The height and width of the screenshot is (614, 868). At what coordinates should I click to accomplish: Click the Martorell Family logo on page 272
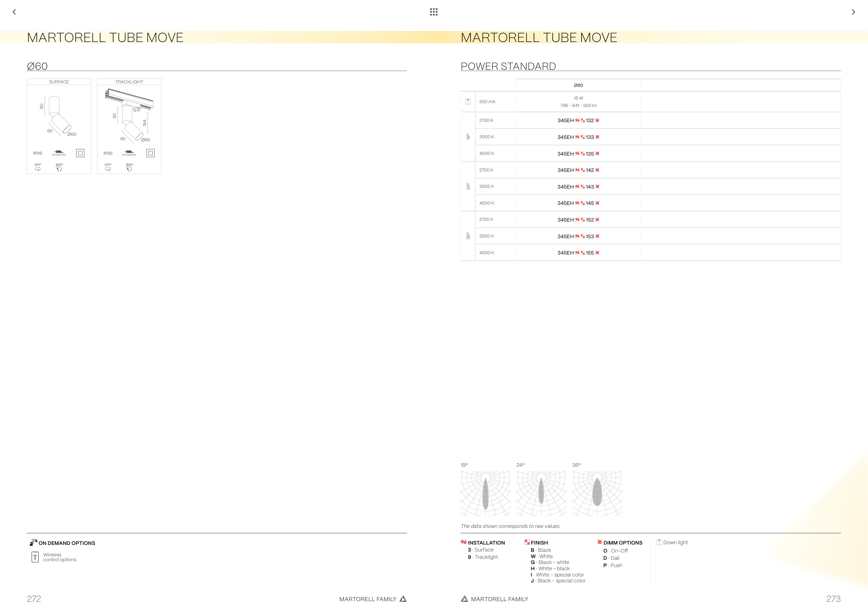[x=403, y=599]
